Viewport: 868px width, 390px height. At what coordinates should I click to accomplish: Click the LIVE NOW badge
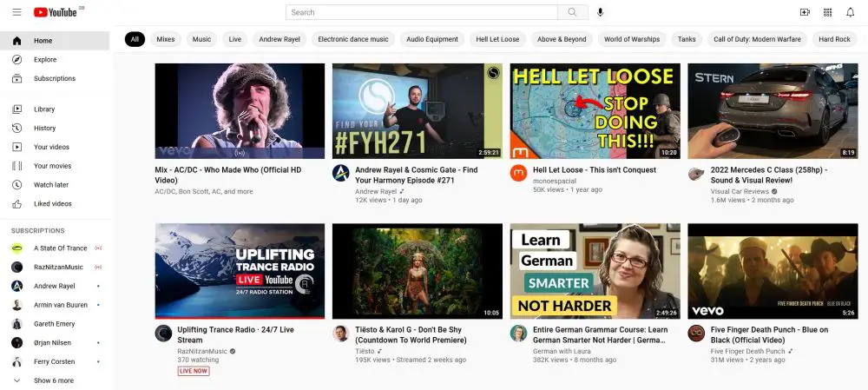pyautogui.click(x=194, y=371)
